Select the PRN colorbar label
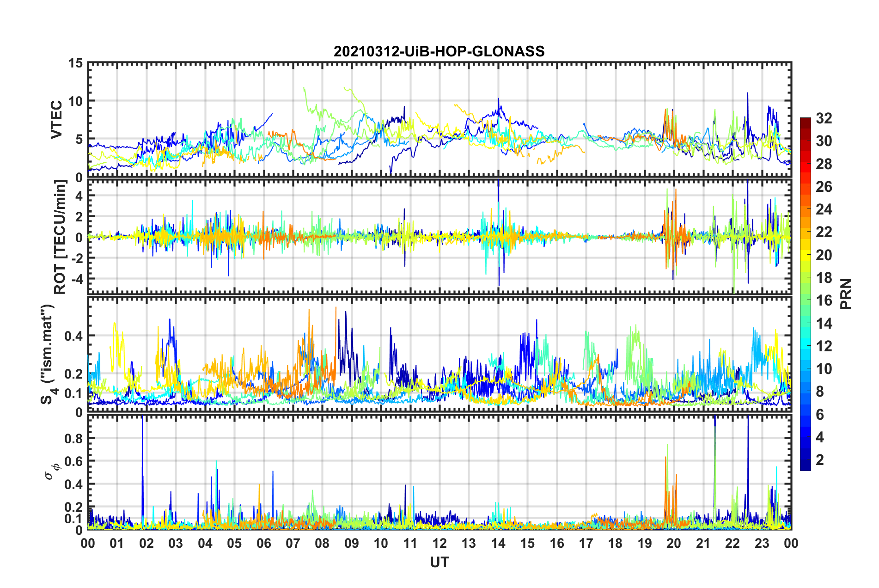879x588 pixels. coord(847,294)
